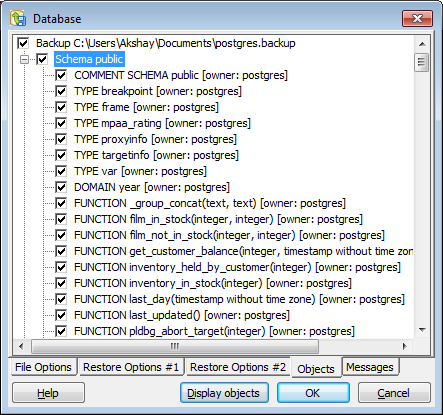The image size is (443, 415).
Task: Toggle DOMAIN year checkbox
Action: point(61,187)
